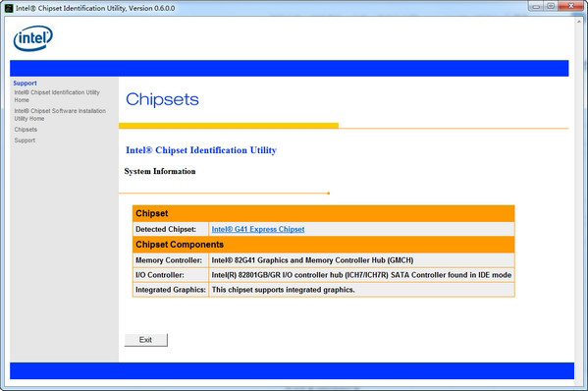Click the title bar application icon
Image resolution: width=588 pixels, height=391 pixels.
(x=9, y=8)
